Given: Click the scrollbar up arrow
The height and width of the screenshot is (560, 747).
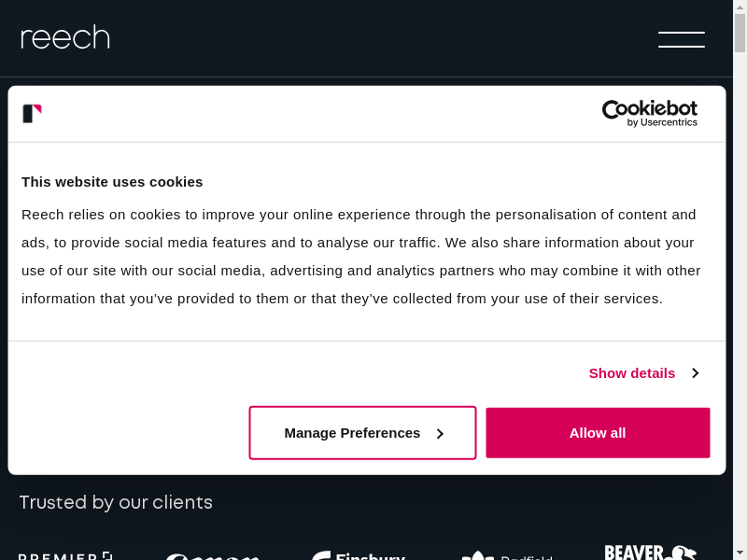Looking at the screenshot, I should coord(740,7).
